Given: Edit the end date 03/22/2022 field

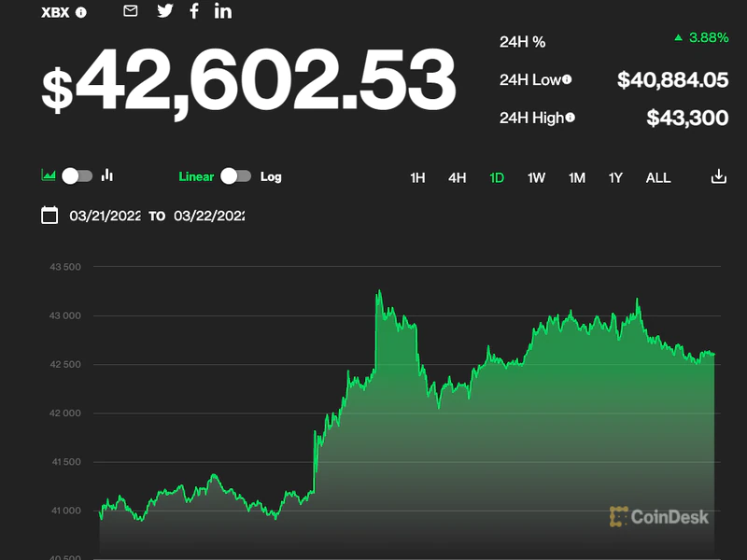Looking at the screenshot, I should (x=209, y=216).
